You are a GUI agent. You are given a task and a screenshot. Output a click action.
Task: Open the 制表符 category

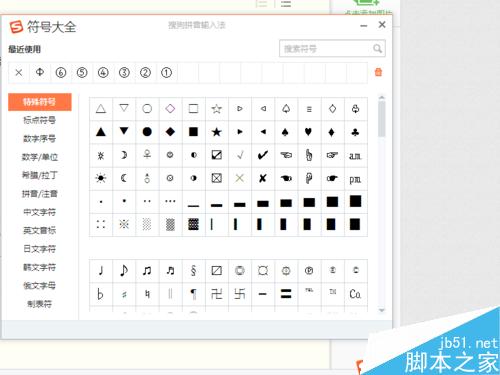[x=40, y=304]
